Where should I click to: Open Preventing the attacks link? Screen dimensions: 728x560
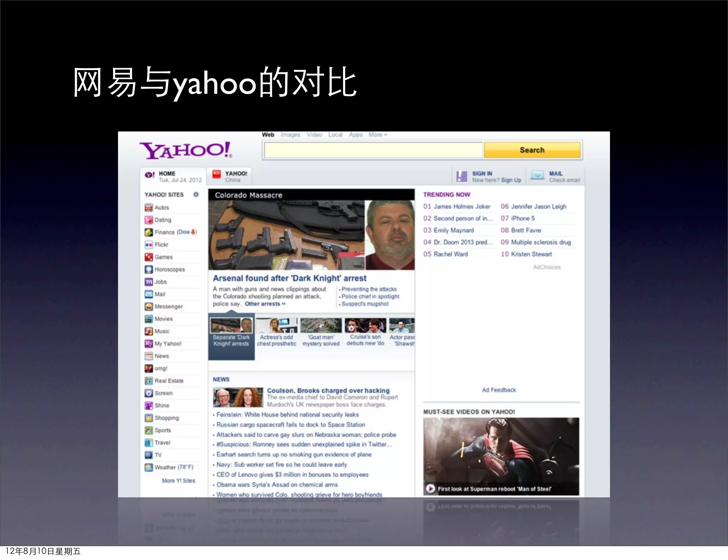[369, 289]
